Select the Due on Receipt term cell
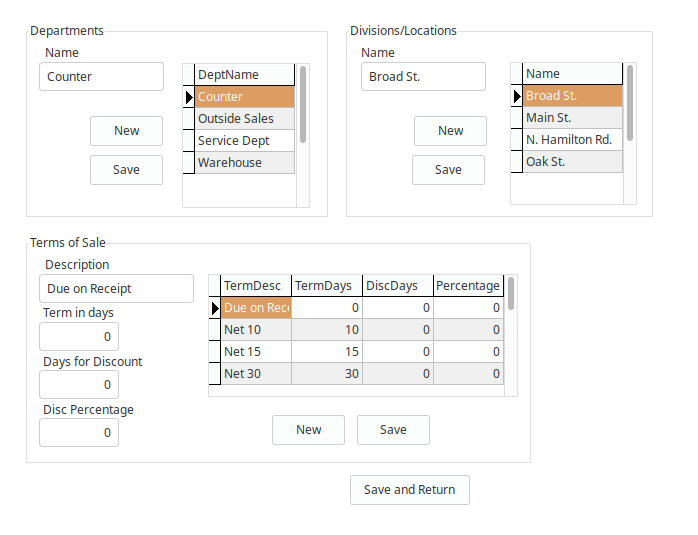698x535 pixels. (x=256, y=308)
